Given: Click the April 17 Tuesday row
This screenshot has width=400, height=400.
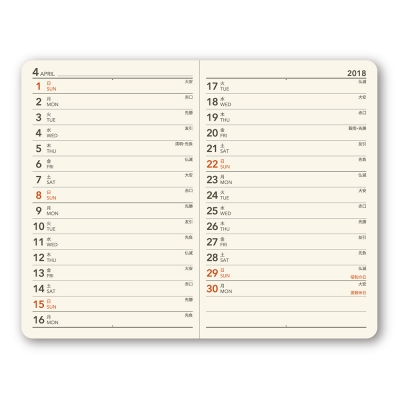Looking at the screenshot, I should coord(286,86).
